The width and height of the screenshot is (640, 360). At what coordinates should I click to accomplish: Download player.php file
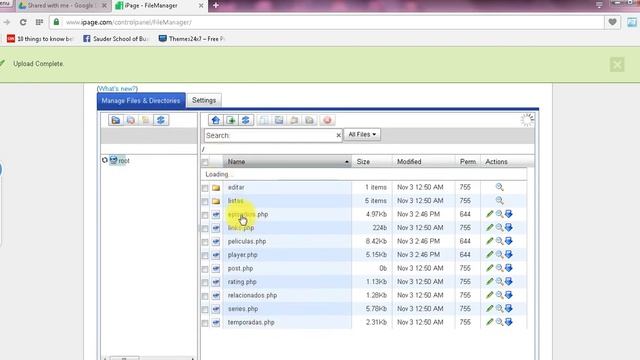509,254
